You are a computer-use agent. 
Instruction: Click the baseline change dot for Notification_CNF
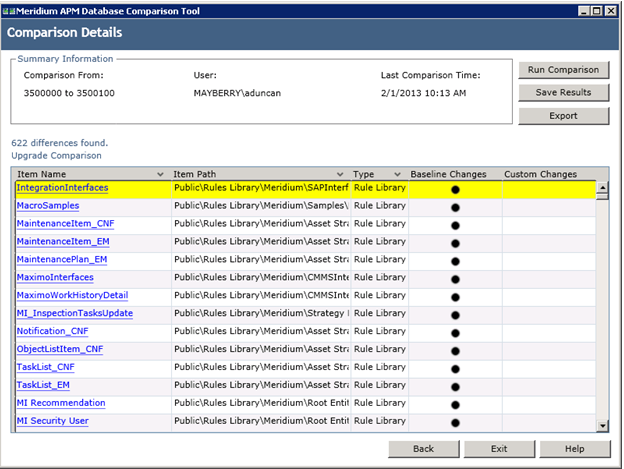click(455, 333)
